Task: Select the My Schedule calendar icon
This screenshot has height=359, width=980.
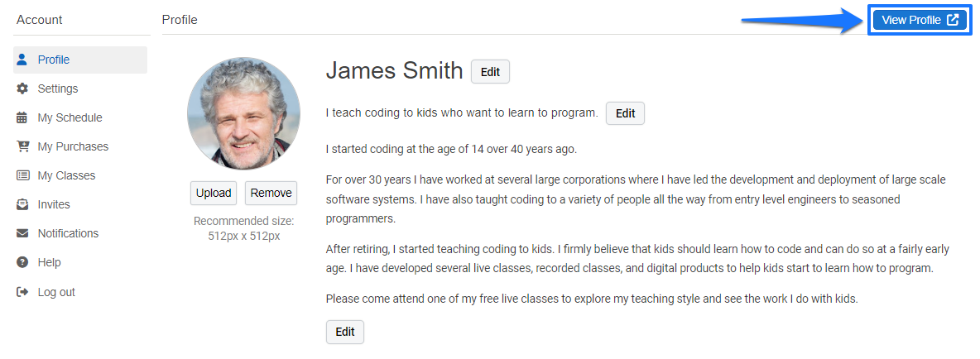Action: click(22, 117)
